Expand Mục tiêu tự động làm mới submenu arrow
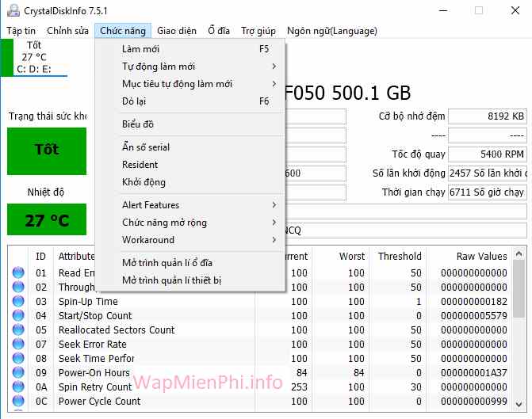 (x=274, y=84)
